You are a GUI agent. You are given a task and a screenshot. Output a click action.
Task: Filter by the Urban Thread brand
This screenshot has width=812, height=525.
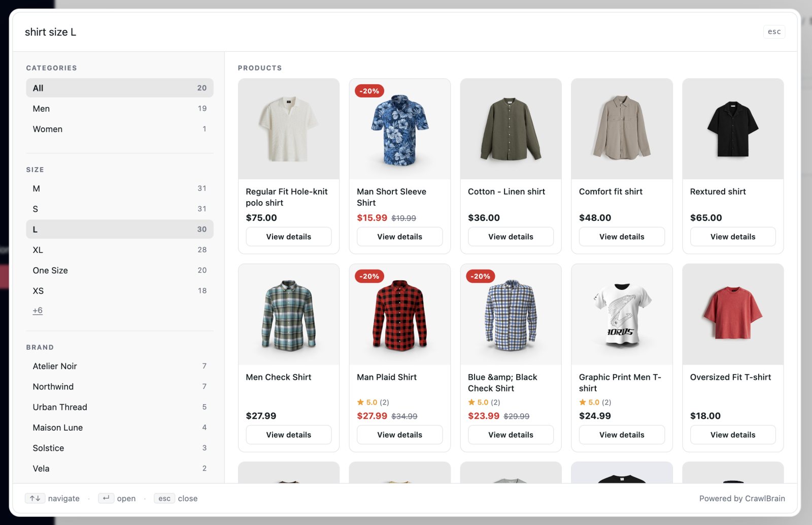click(x=120, y=407)
